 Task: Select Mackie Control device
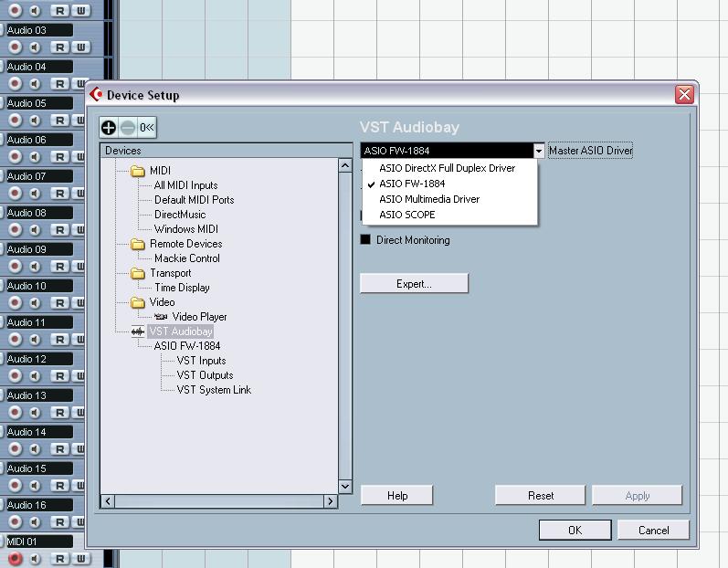pyautogui.click(x=186, y=258)
